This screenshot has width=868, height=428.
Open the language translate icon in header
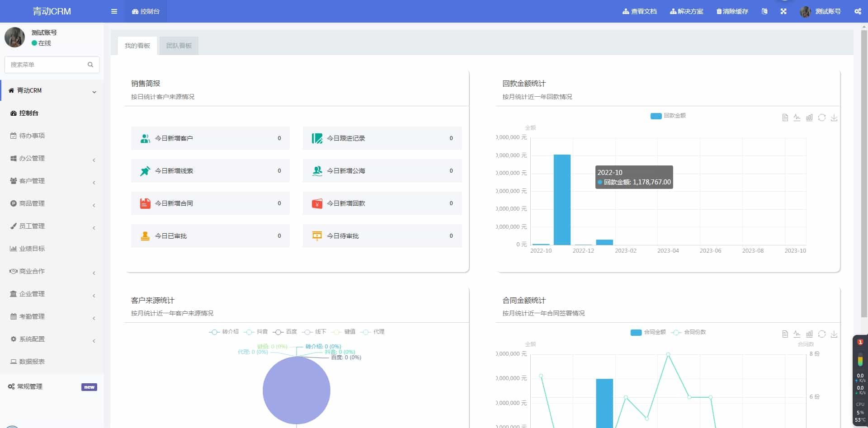click(x=764, y=11)
